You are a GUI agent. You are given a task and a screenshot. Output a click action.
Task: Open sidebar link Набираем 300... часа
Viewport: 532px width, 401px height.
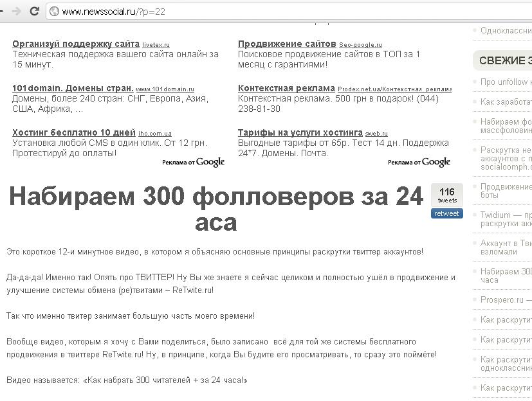tap(506, 276)
